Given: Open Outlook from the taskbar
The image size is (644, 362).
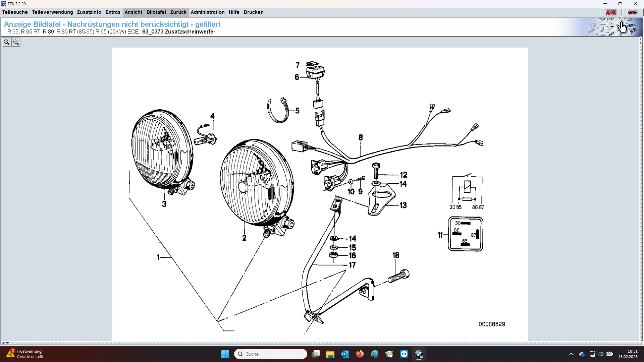Looking at the screenshot, I should pos(345,354).
